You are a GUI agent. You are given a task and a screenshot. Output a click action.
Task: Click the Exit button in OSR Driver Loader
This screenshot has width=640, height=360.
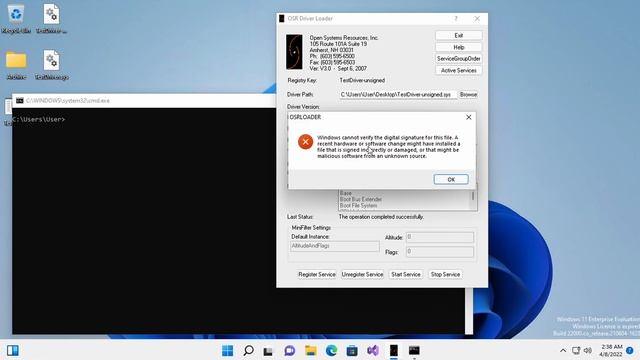point(458,36)
